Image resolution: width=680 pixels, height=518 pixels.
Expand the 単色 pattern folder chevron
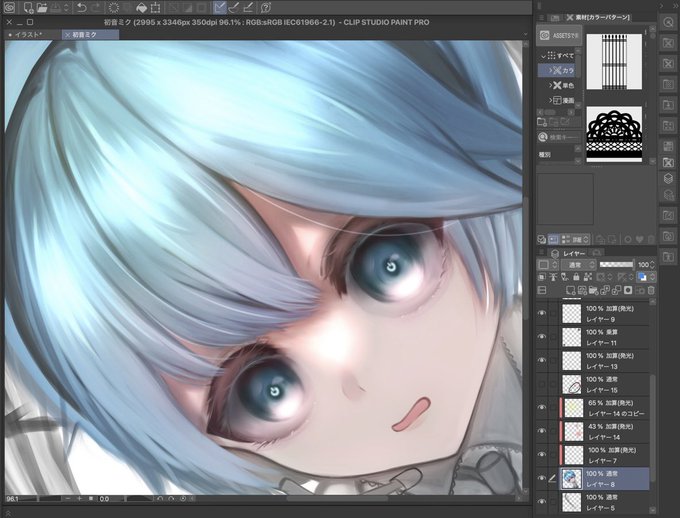(x=550, y=85)
